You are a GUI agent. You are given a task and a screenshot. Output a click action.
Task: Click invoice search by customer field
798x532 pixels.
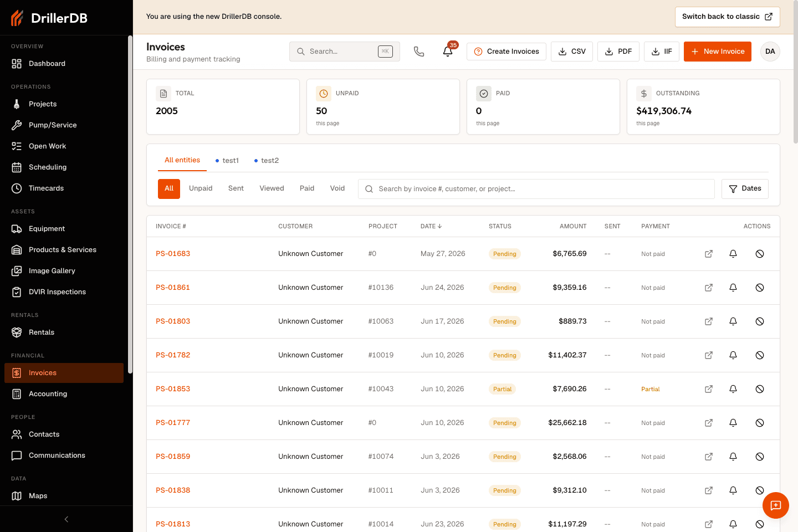pyautogui.click(x=536, y=189)
